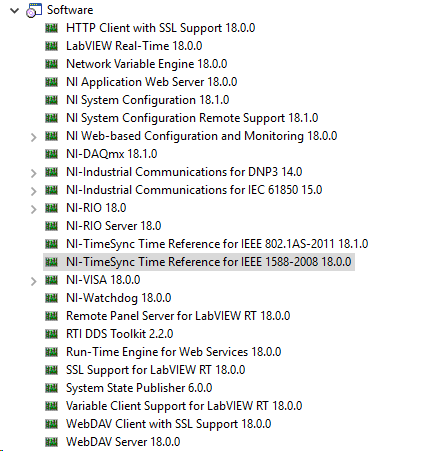Click the WebDAV Client with SSL Support icon

coord(51,424)
